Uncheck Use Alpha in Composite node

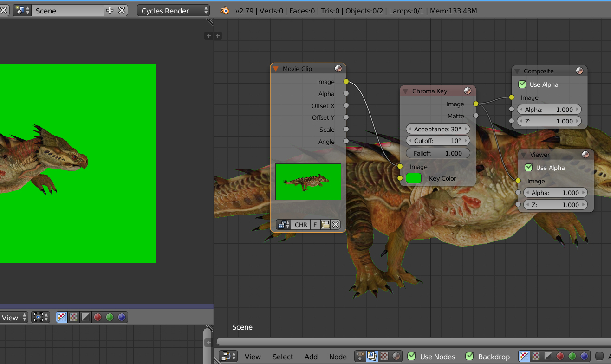(x=522, y=84)
